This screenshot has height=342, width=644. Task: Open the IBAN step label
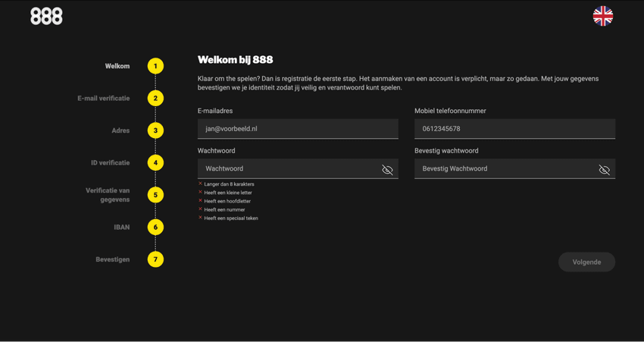(122, 227)
